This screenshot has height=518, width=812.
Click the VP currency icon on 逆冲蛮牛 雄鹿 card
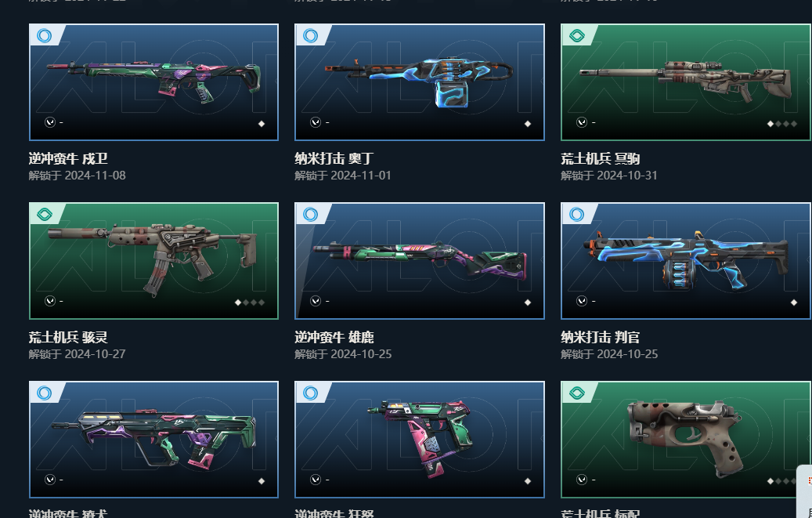(x=316, y=301)
